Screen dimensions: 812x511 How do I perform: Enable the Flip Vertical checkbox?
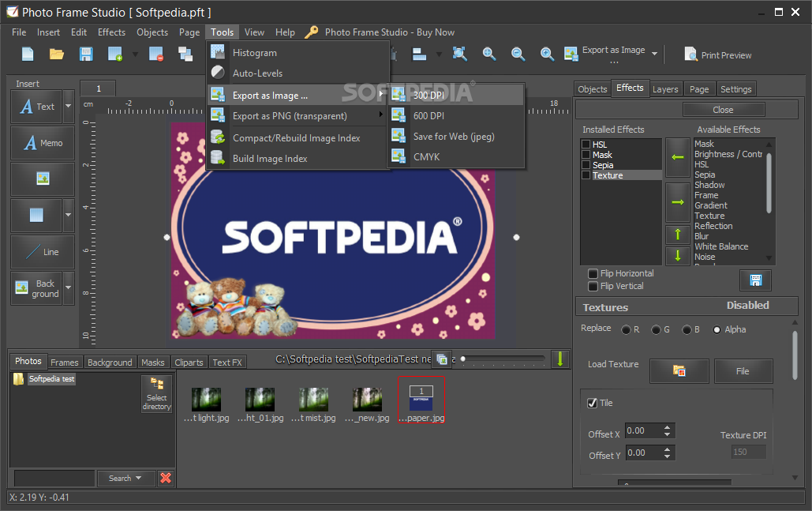[x=593, y=286]
